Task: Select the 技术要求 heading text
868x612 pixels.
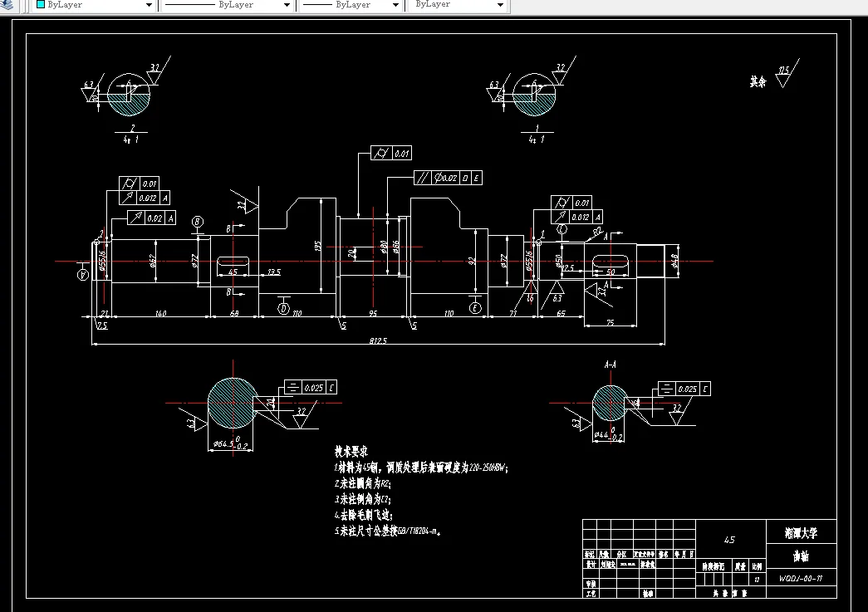Action: pos(351,451)
